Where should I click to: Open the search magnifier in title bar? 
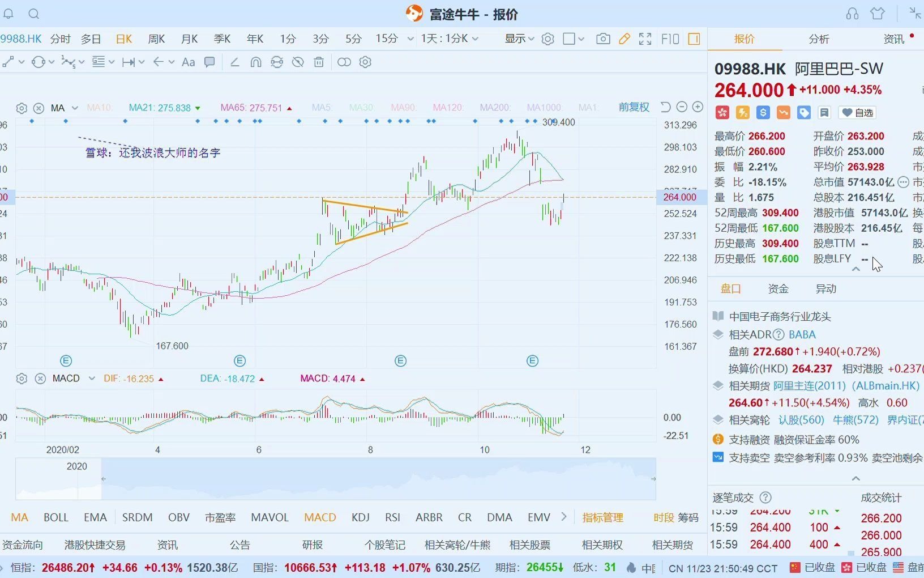(x=34, y=14)
